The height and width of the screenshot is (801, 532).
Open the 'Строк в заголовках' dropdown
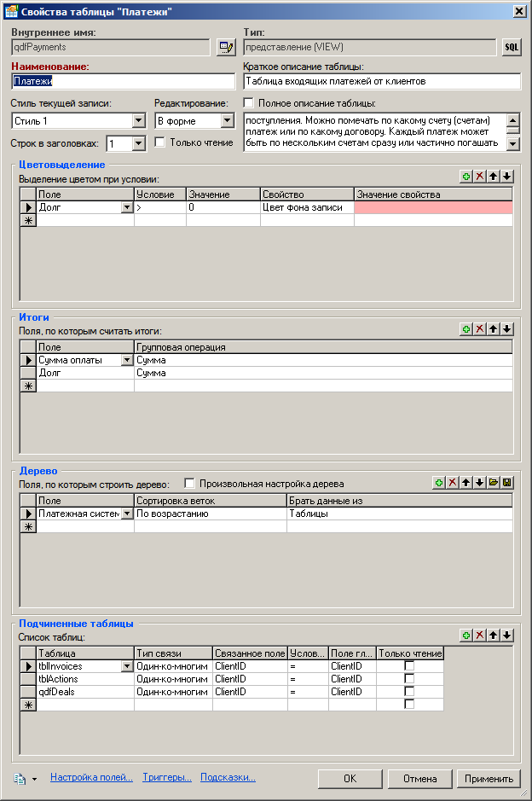[139, 144]
